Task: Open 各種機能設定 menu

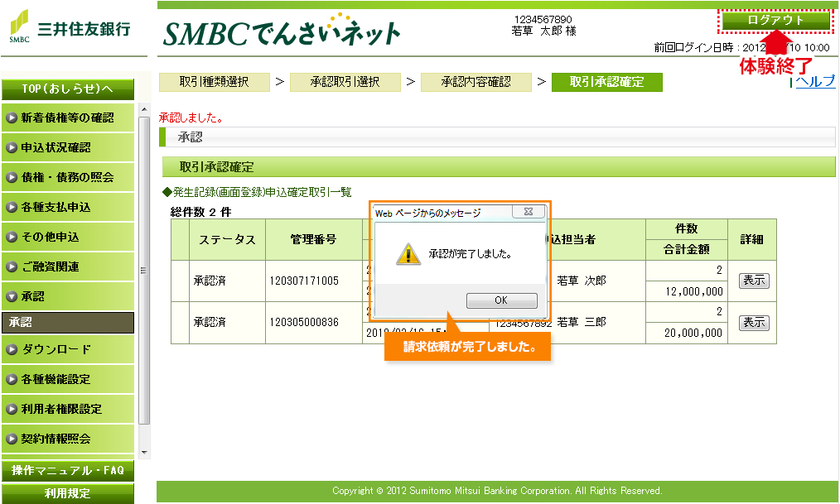Action: (x=67, y=379)
